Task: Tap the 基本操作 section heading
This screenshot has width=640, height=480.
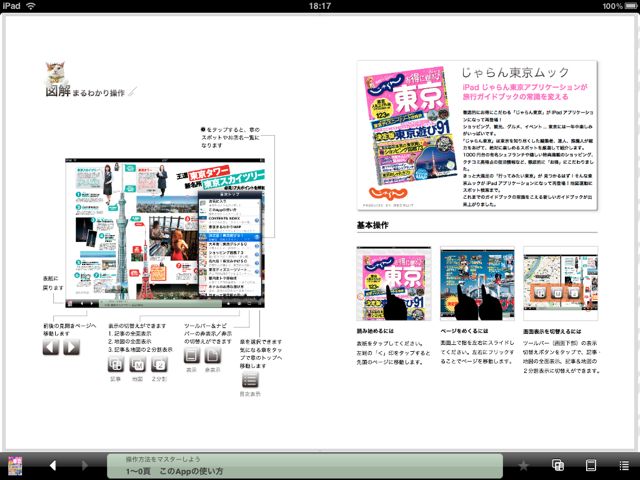Action: coord(373,225)
